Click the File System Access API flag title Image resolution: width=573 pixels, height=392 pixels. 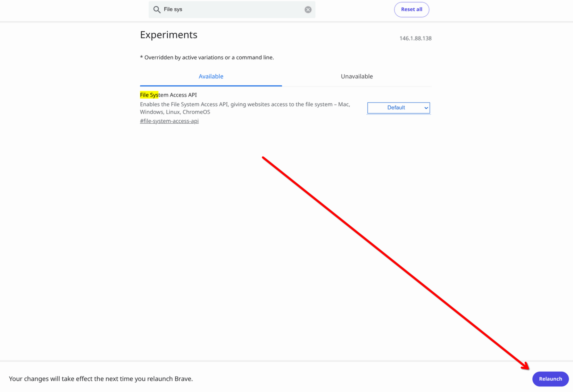(168, 95)
